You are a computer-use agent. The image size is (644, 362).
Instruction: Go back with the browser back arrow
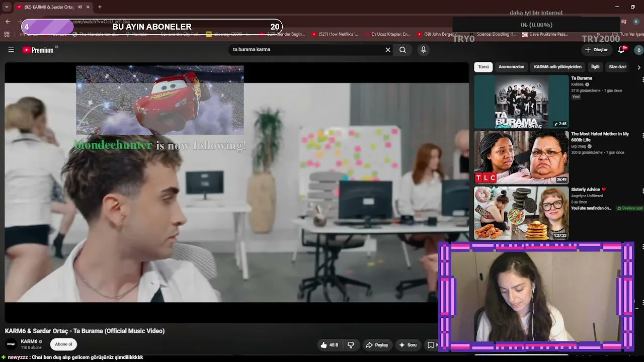[x=8, y=22]
